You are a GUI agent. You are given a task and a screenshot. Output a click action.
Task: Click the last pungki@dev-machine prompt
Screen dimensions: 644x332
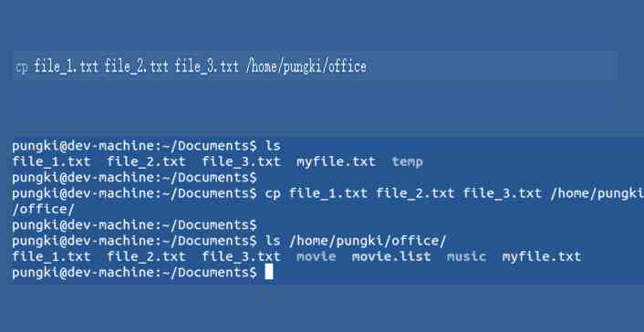coord(134,273)
